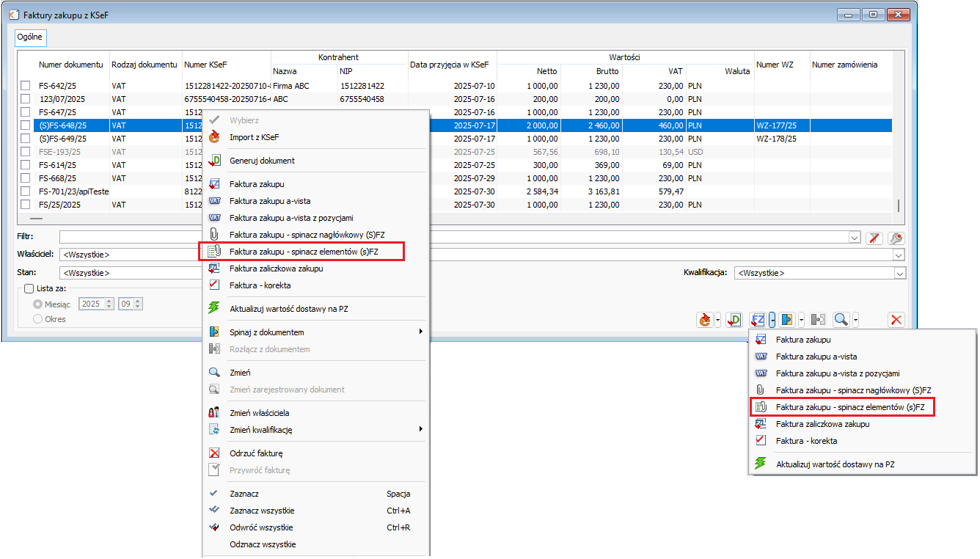Click the Generuj dokument toolbar icon
Screen dimensions: 980x559
[x=734, y=320]
